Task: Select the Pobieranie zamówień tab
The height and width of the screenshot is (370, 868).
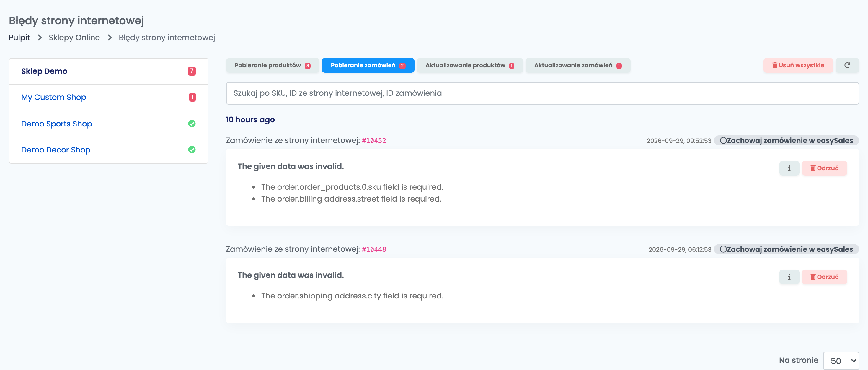Action: 368,65
